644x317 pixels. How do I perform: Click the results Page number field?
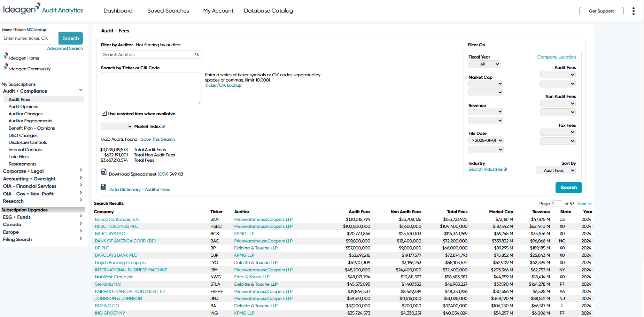click(x=557, y=204)
